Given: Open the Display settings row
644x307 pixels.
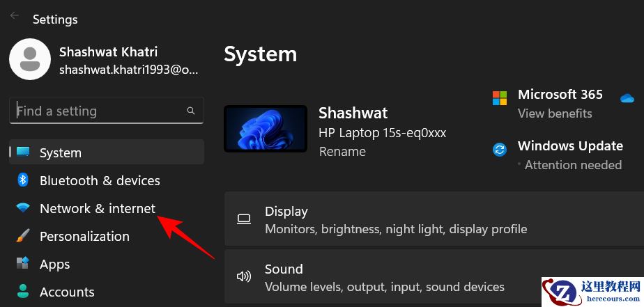Looking at the screenshot, I should pos(432,219).
